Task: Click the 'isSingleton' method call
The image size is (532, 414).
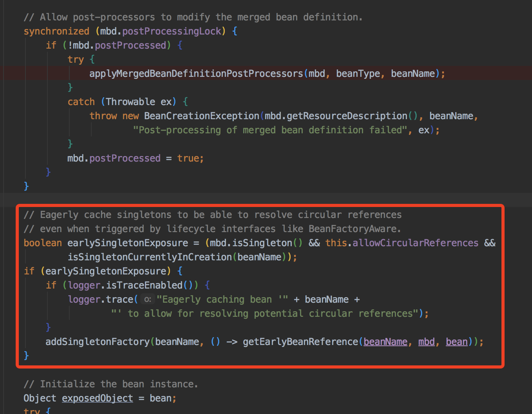Action: (262, 243)
